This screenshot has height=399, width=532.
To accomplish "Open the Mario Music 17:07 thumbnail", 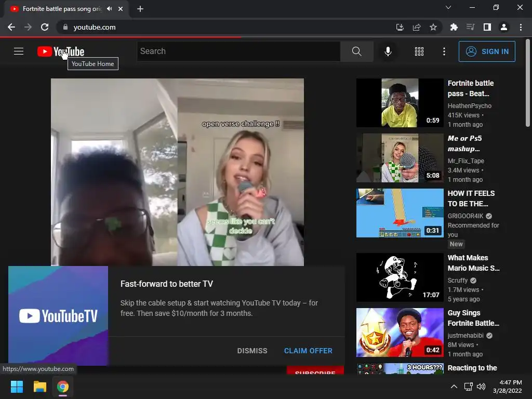I will tap(400, 277).
